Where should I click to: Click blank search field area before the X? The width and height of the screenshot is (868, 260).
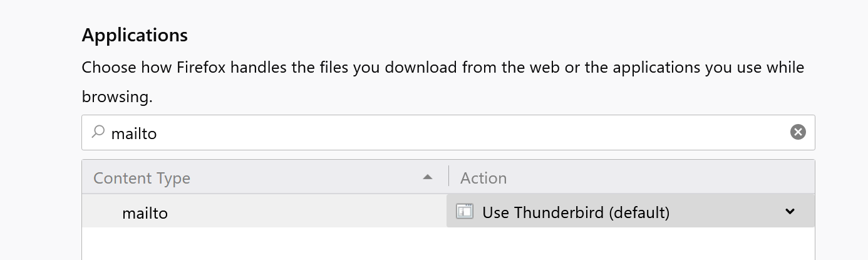click(x=473, y=132)
